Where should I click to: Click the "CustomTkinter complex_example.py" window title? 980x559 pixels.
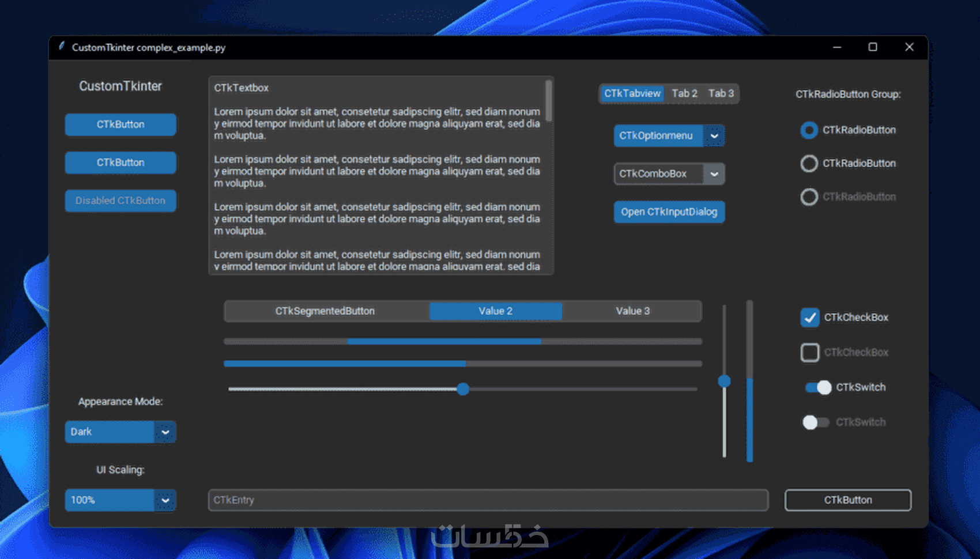pos(149,47)
